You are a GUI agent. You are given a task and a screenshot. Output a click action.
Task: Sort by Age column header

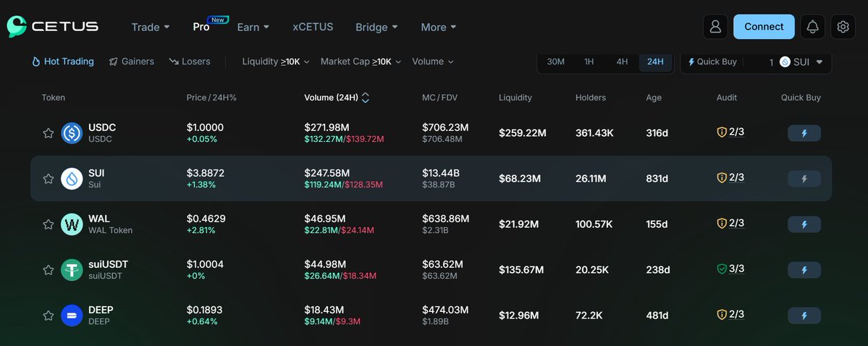(654, 98)
